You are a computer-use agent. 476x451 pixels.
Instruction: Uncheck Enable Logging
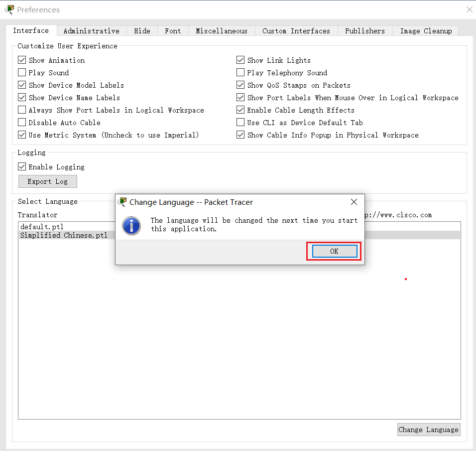22,166
